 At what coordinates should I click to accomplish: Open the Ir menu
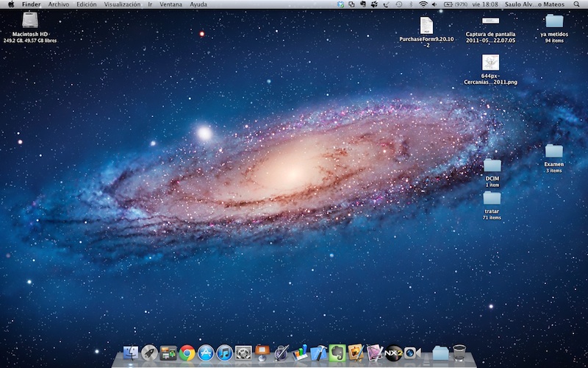pyautogui.click(x=150, y=4)
